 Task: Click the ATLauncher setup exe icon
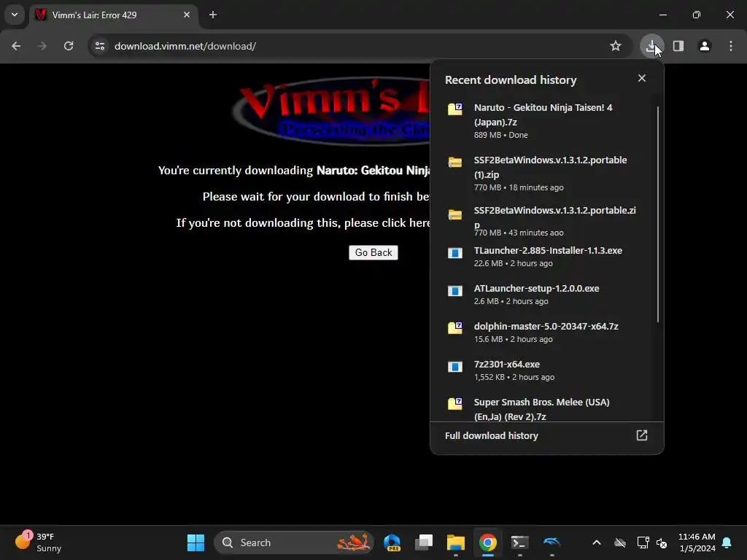[455, 290]
